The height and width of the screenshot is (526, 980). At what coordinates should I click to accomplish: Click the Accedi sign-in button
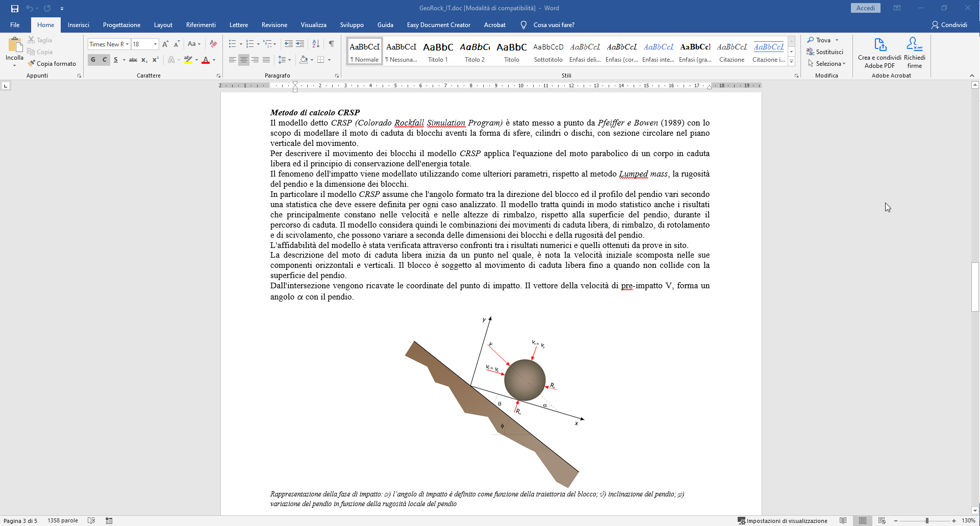(866, 8)
